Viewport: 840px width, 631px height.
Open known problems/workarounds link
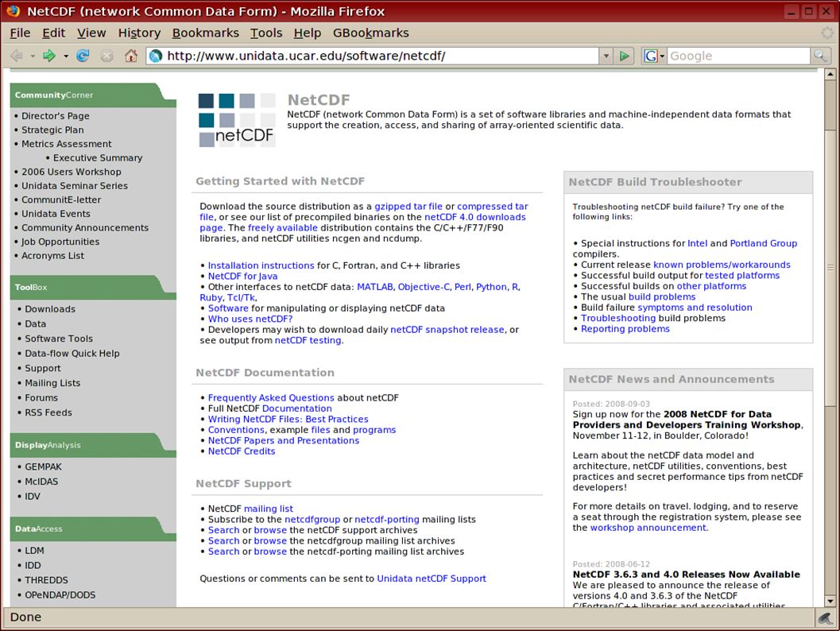pos(722,265)
